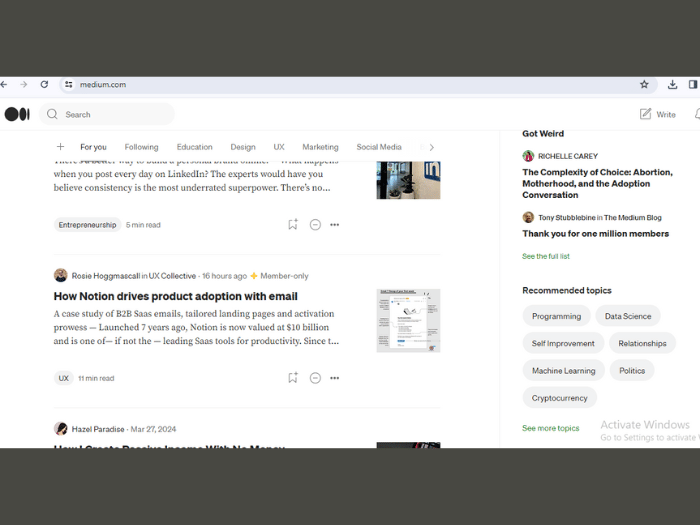
Task: Switch to the Design tab
Action: point(243,147)
